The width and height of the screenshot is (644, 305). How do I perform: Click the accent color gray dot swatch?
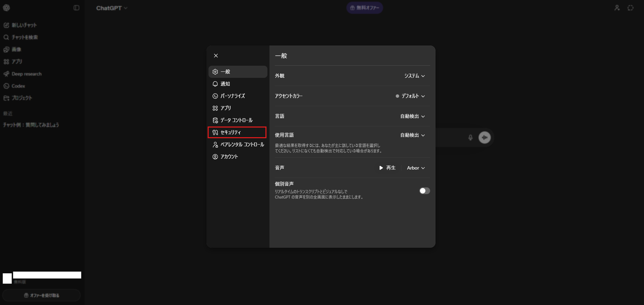[397, 96]
